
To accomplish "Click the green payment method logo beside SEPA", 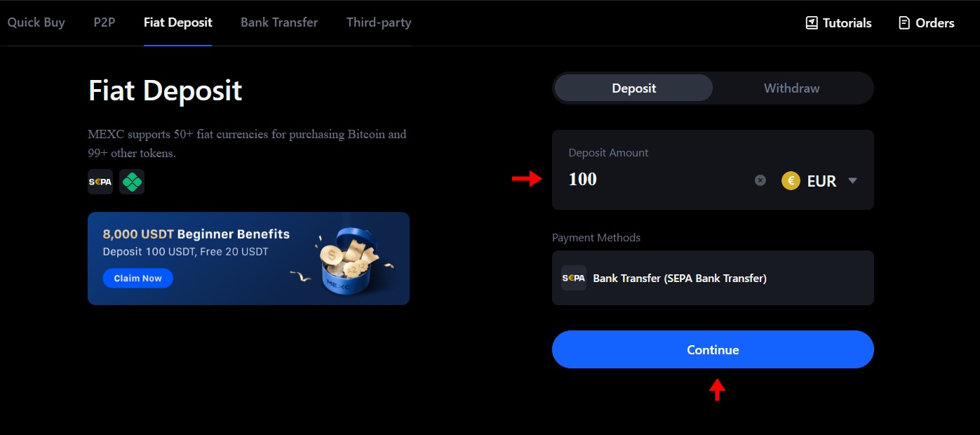I will [132, 181].
